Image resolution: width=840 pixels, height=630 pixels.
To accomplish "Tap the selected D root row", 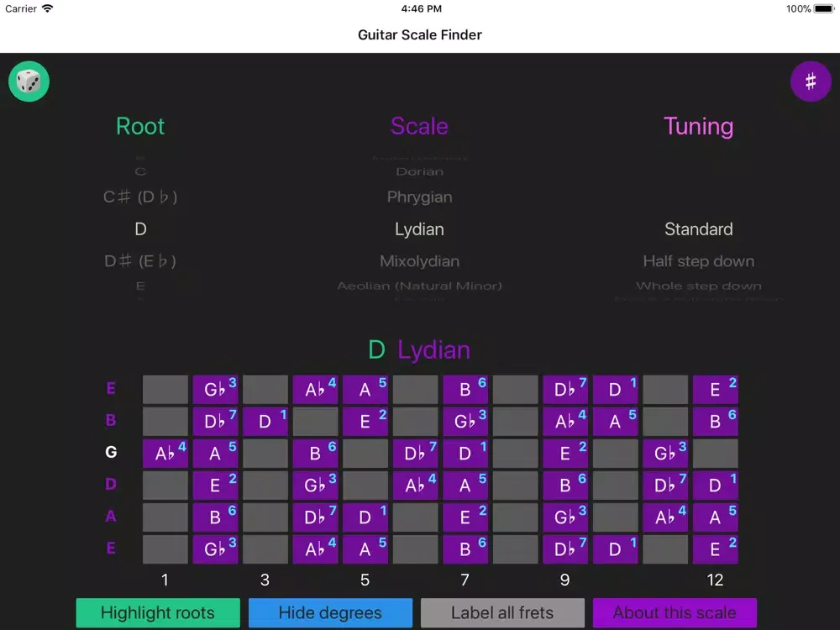I will pyautogui.click(x=140, y=229).
